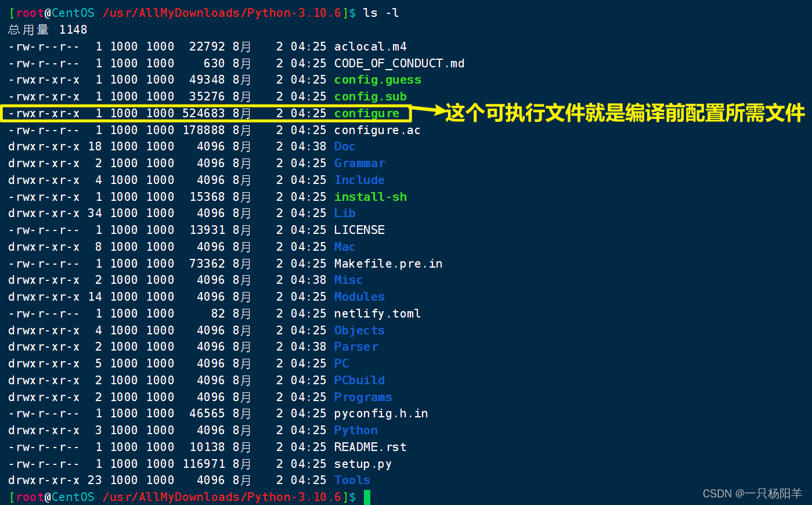
Task: Select the link count 18 on the Doc row
Action: [x=95, y=147]
